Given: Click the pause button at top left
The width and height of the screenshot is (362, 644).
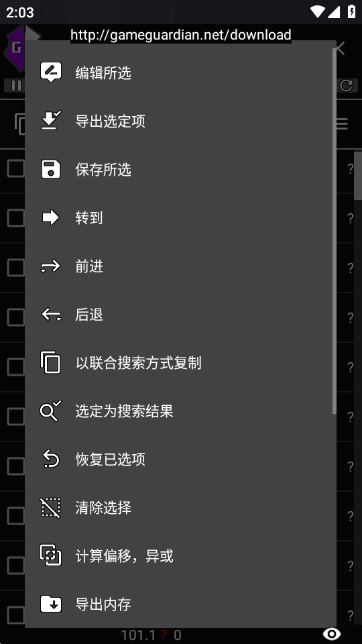Looking at the screenshot, I should (15, 85).
